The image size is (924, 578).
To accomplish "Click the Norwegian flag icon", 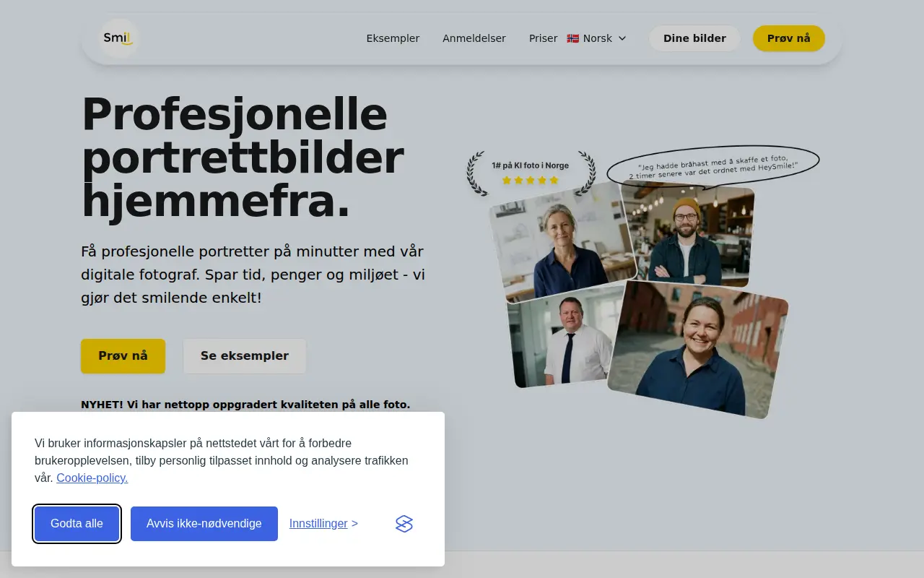I will [x=572, y=38].
